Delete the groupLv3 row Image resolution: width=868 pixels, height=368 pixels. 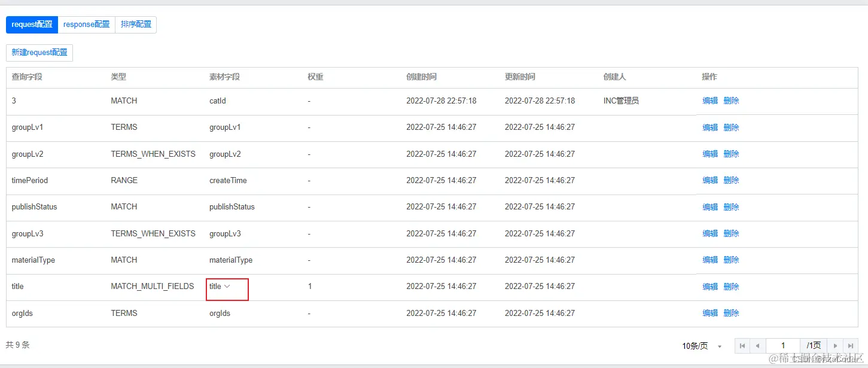point(732,233)
